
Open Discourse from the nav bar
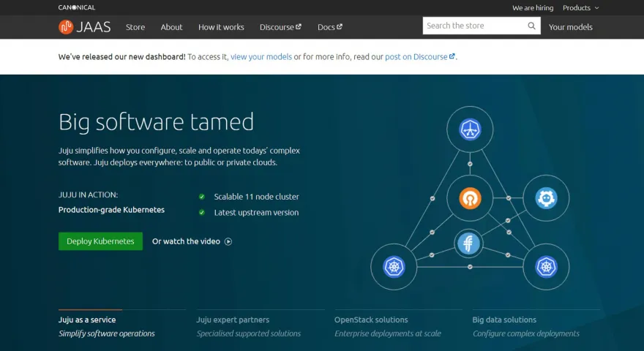280,27
